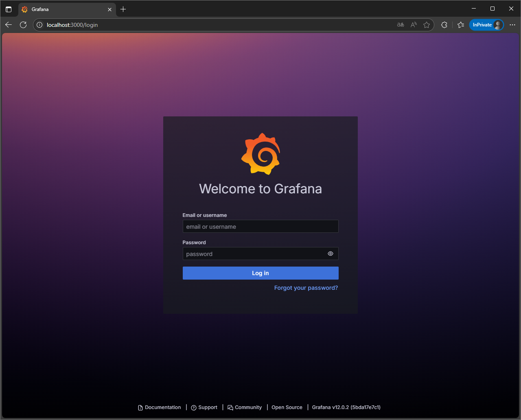Screen dimensions: 521x420
Task: Click the address bar URL localhost:3000/login
Action: pyautogui.click(x=72, y=25)
